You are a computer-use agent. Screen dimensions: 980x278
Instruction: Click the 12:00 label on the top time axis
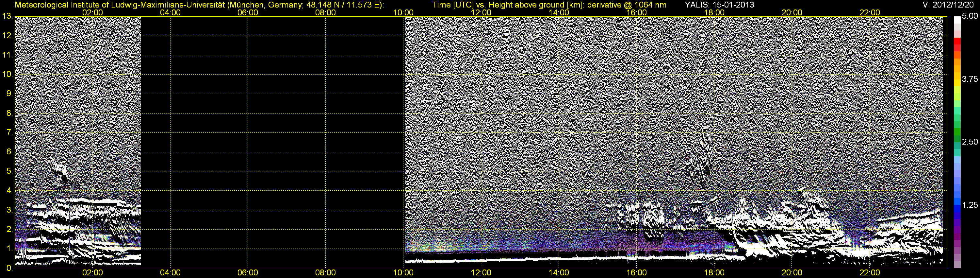pos(481,12)
